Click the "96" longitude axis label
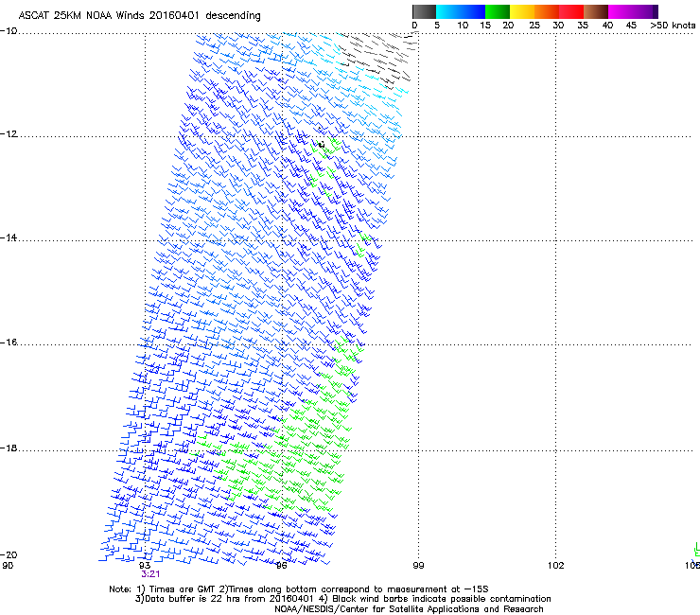Image resolution: width=700 pixels, height=615 pixels. [281, 566]
